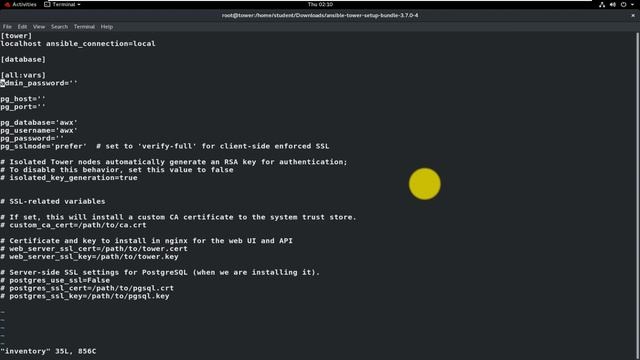Open the File menu
The height and width of the screenshot is (360, 640).
click(x=7, y=27)
